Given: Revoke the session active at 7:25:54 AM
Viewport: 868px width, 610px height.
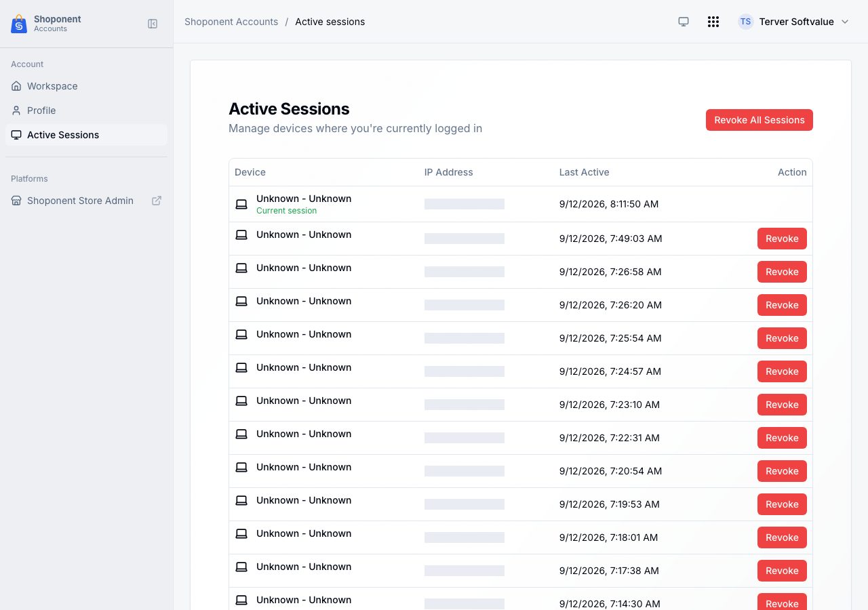Looking at the screenshot, I should coord(782,338).
